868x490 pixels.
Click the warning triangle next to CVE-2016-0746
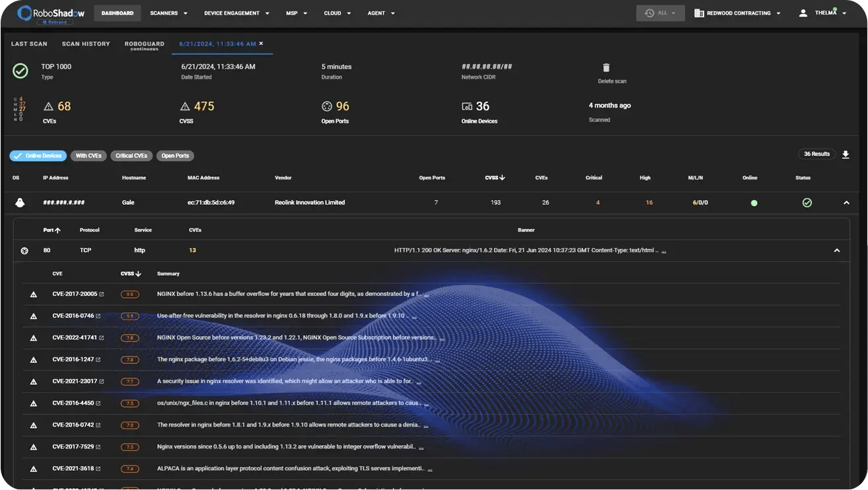click(x=34, y=316)
